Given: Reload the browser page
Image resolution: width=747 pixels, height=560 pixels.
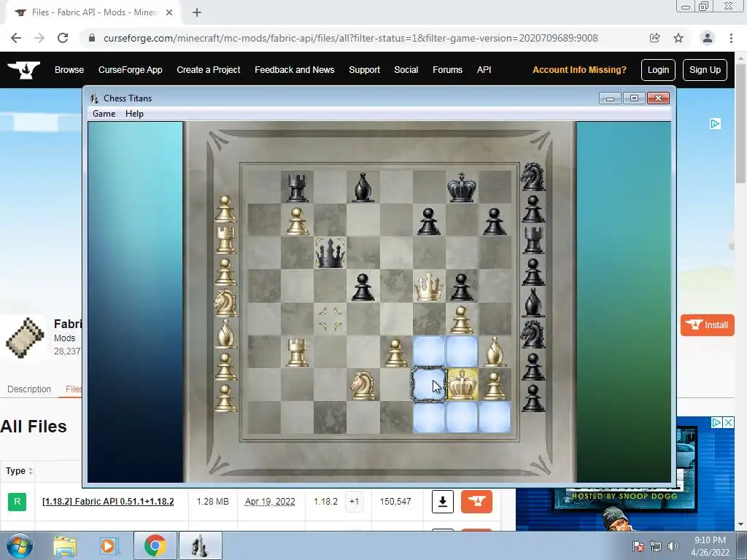Looking at the screenshot, I should (x=63, y=38).
